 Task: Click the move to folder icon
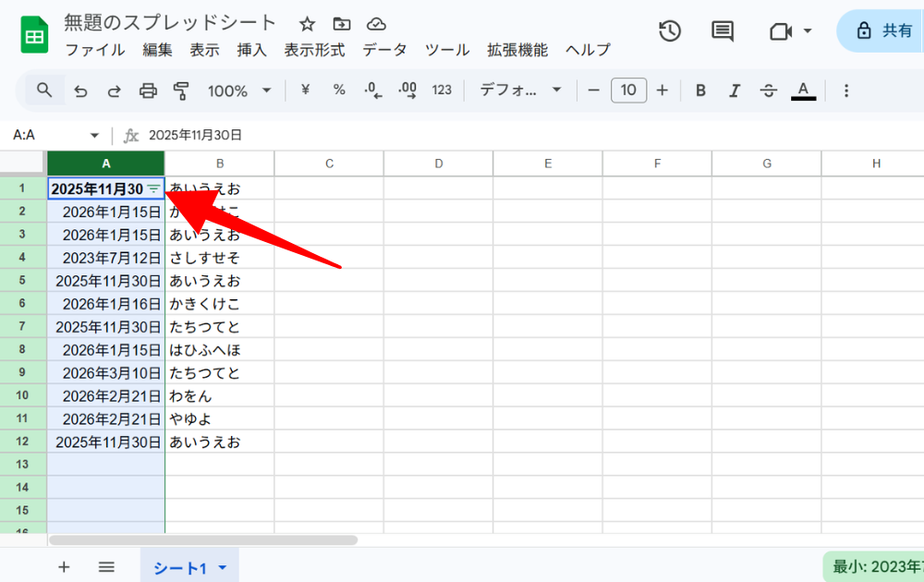[342, 24]
